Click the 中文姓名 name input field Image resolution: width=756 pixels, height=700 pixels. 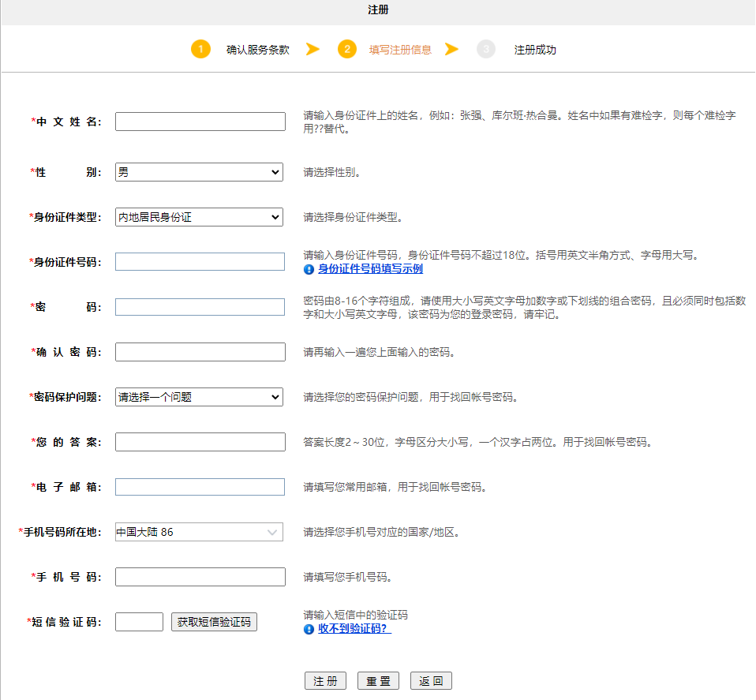point(199,122)
